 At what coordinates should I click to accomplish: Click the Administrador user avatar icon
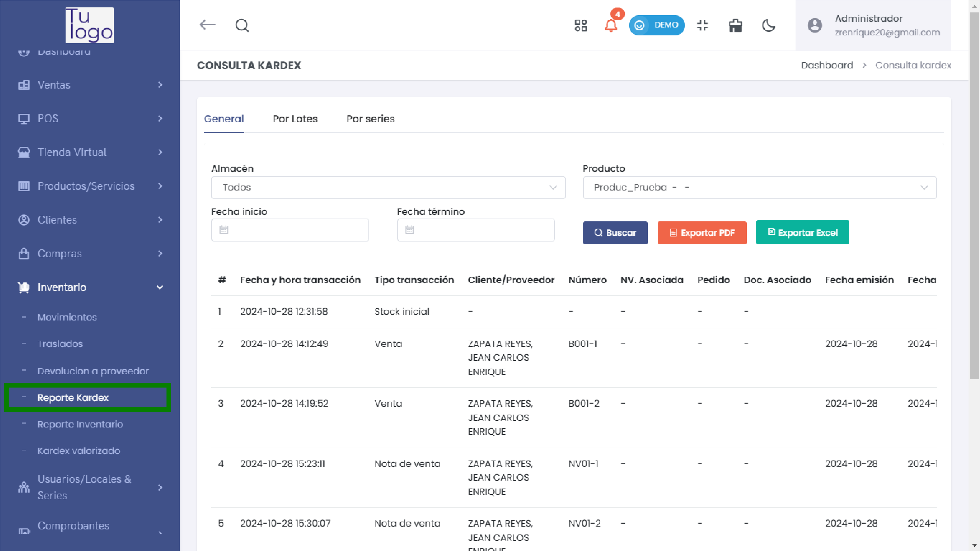click(x=814, y=26)
